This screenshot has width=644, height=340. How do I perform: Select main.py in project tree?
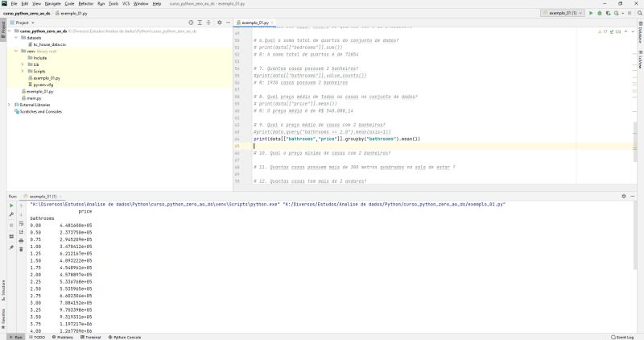pyautogui.click(x=31, y=98)
